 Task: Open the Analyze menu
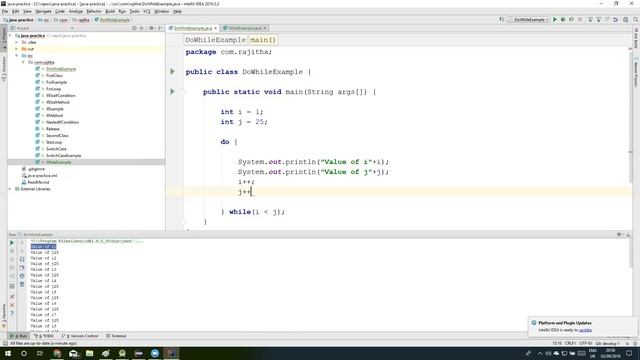76,11
